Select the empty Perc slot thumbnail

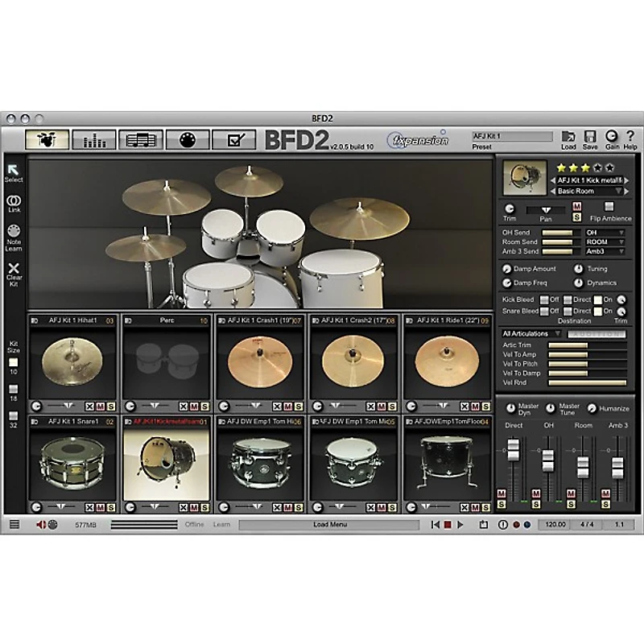click(x=167, y=362)
